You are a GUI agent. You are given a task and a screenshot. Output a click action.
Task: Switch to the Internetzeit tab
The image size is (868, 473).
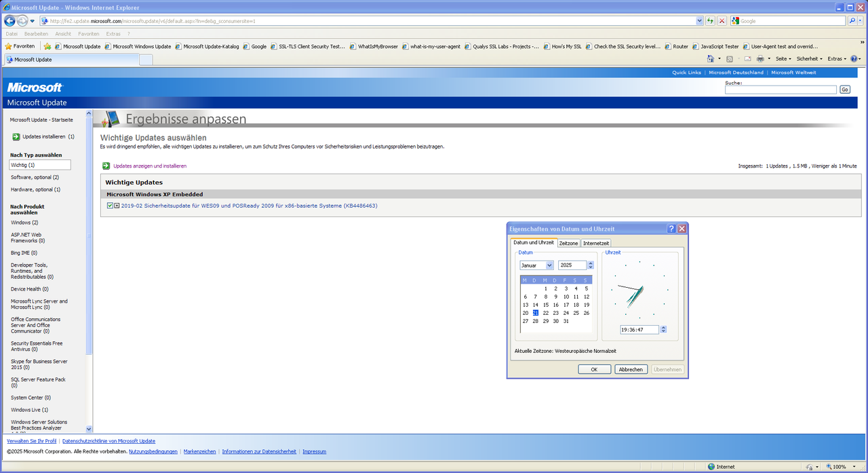(x=596, y=243)
